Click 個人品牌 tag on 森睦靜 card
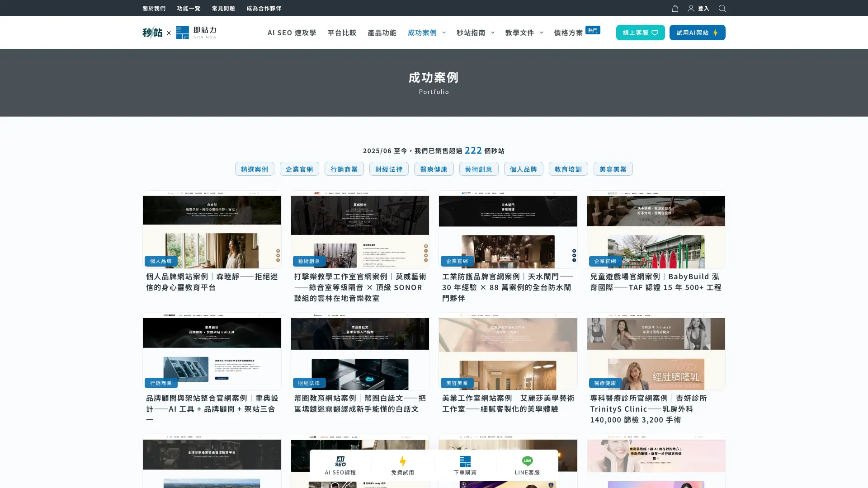 161,261
